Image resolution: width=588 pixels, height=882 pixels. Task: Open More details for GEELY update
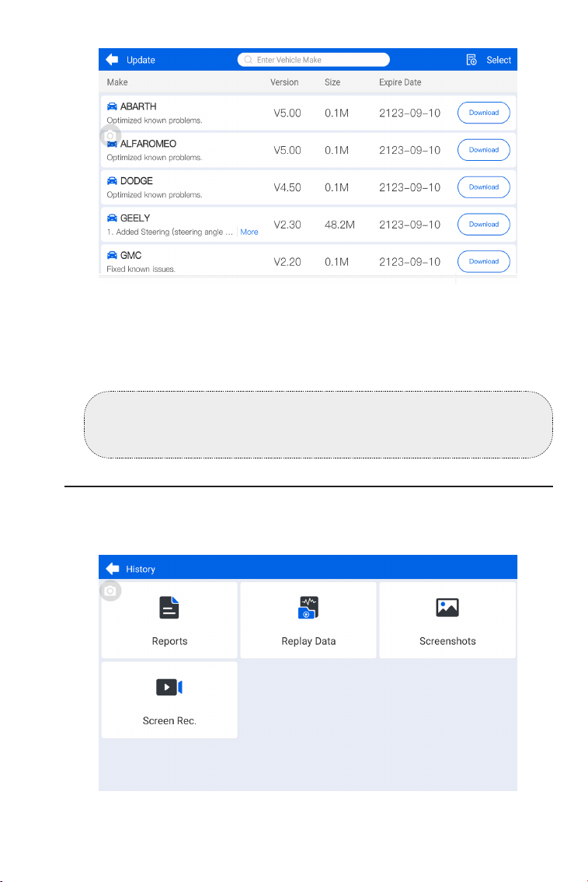click(249, 232)
